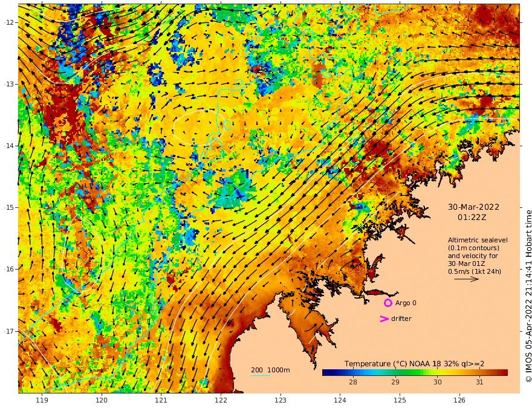Click the '29' color bar tick label
Viewport: 532px width, 411px height.
click(395, 382)
